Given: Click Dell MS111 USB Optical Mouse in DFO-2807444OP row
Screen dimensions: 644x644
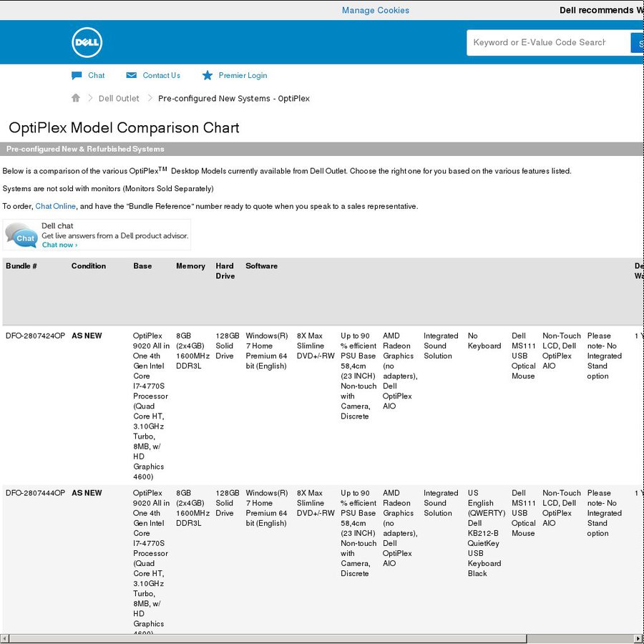Looking at the screenshot, I should (524, 513).
